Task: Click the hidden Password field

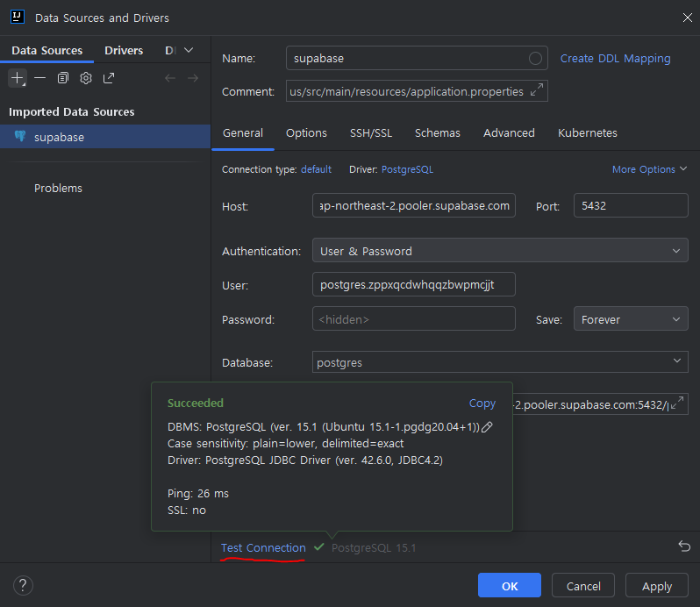Action: 414,318
